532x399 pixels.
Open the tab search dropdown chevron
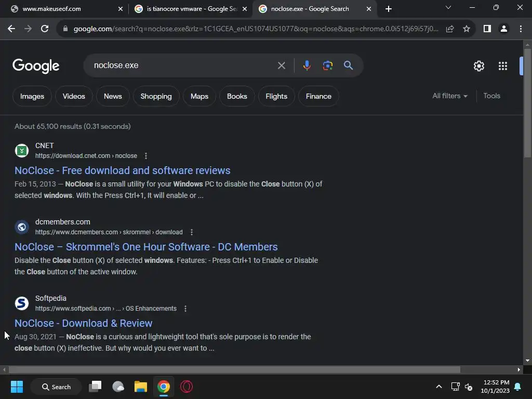point(448,7)
